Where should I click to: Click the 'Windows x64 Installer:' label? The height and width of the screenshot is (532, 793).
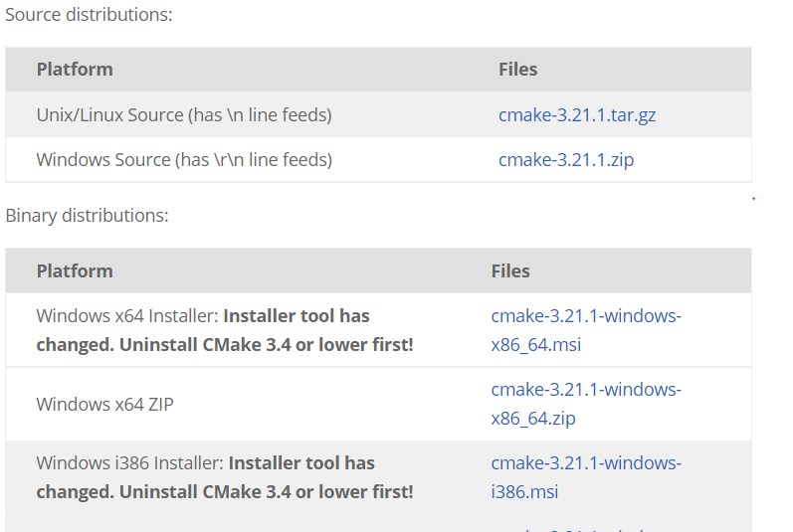127,316
